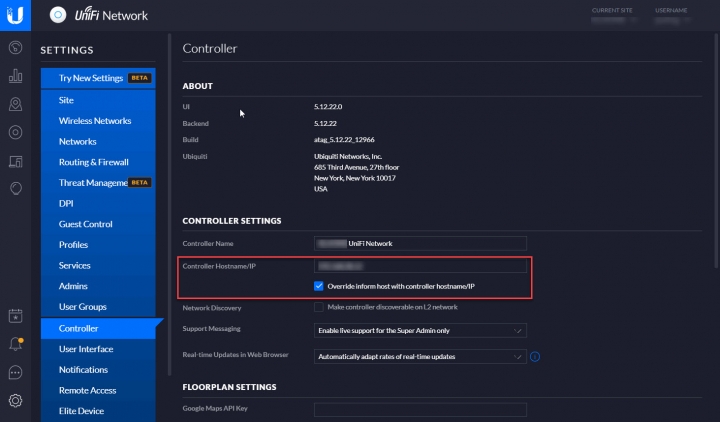The image size is (720, 422).
Task: Open Networks settings section
Action: [98, 141]
